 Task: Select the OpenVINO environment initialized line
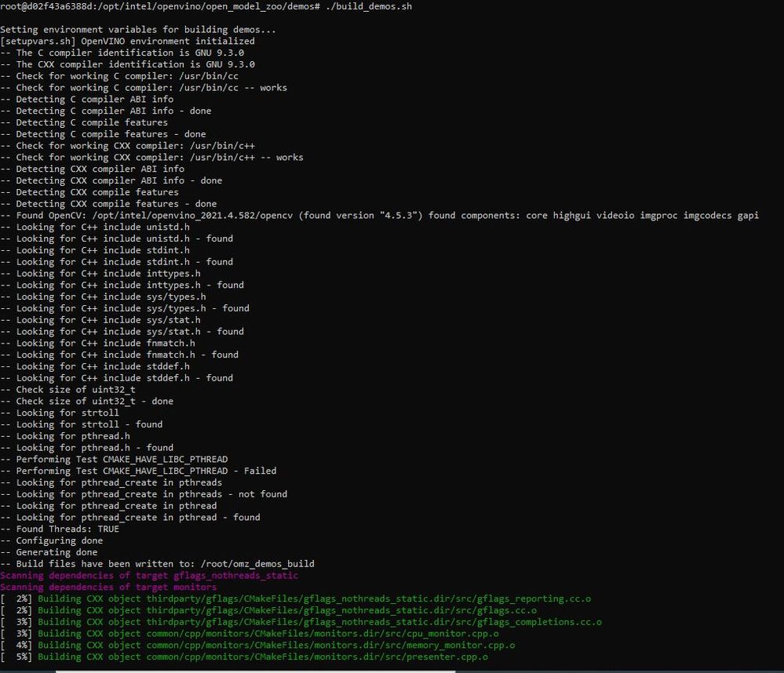click(127, 42)
